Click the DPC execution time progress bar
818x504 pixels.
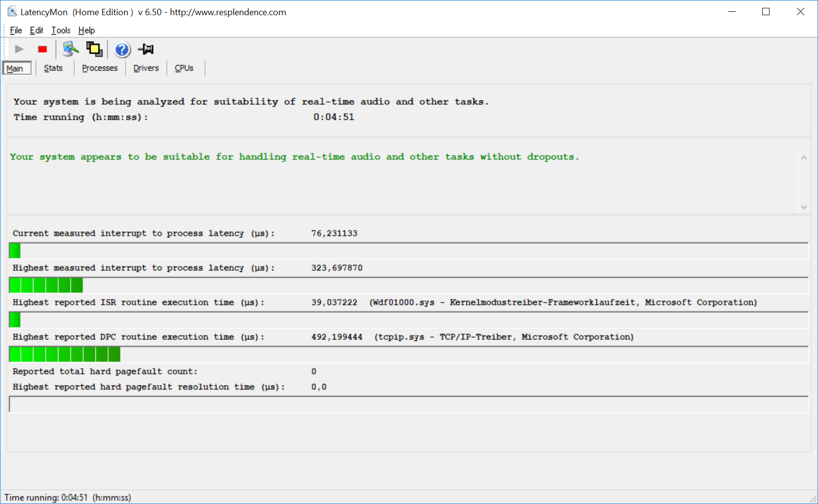(x=409, y=354)
